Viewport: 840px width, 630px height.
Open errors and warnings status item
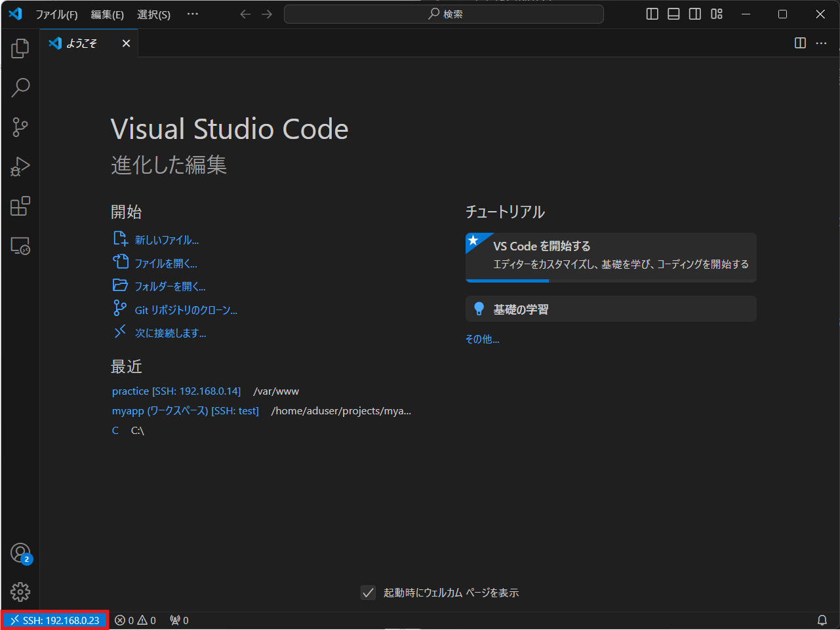point(135,620)
